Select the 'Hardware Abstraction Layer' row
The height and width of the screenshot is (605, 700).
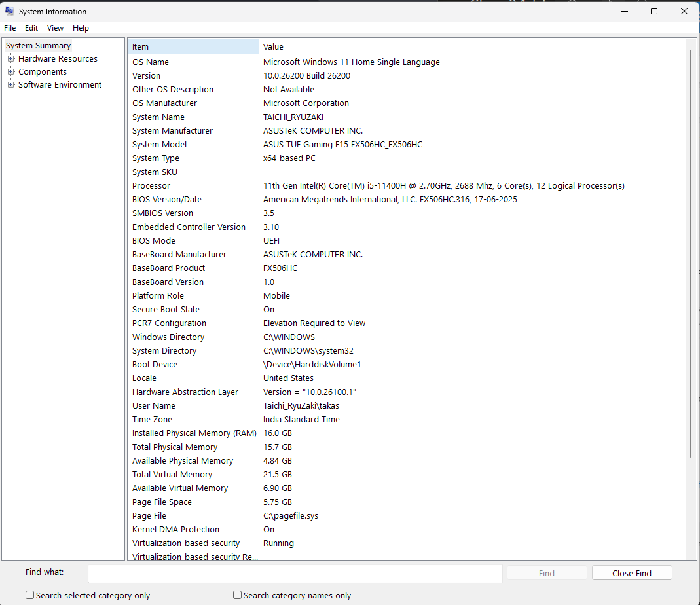(387, 392)
